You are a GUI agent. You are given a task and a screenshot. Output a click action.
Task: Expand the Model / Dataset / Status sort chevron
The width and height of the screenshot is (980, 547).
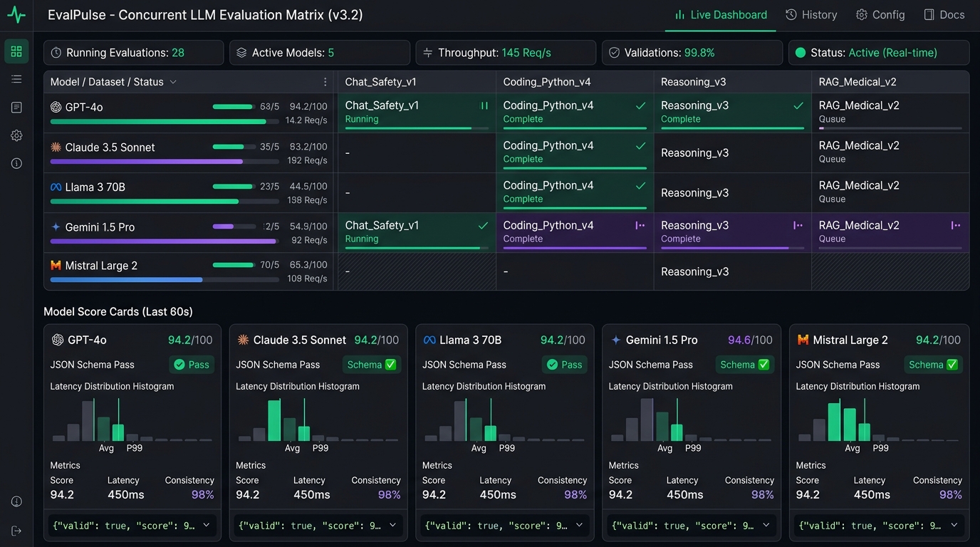coord(173,82)
